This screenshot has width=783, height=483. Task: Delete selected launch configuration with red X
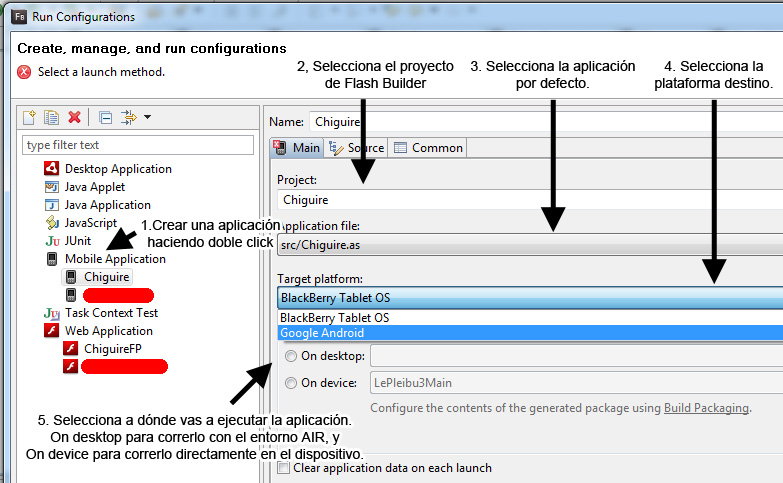pos(74,117)
